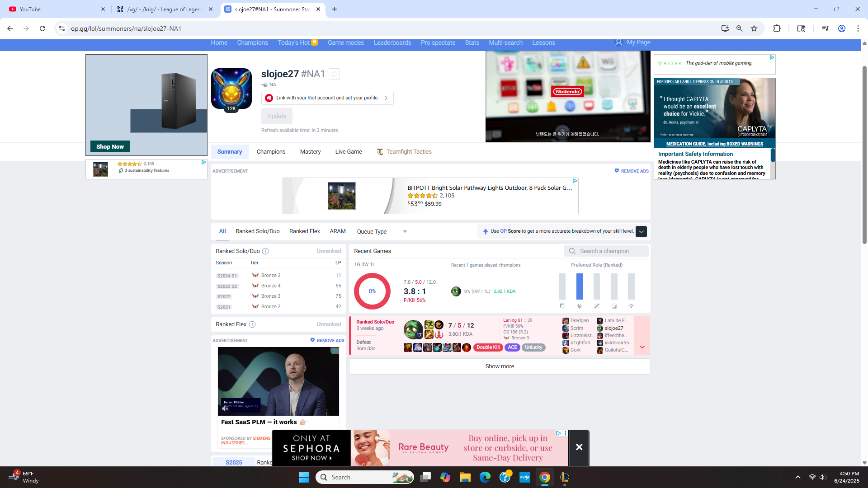Reload the page
Image resolution: width=868 pixels, height=488 pixels.
42,28
